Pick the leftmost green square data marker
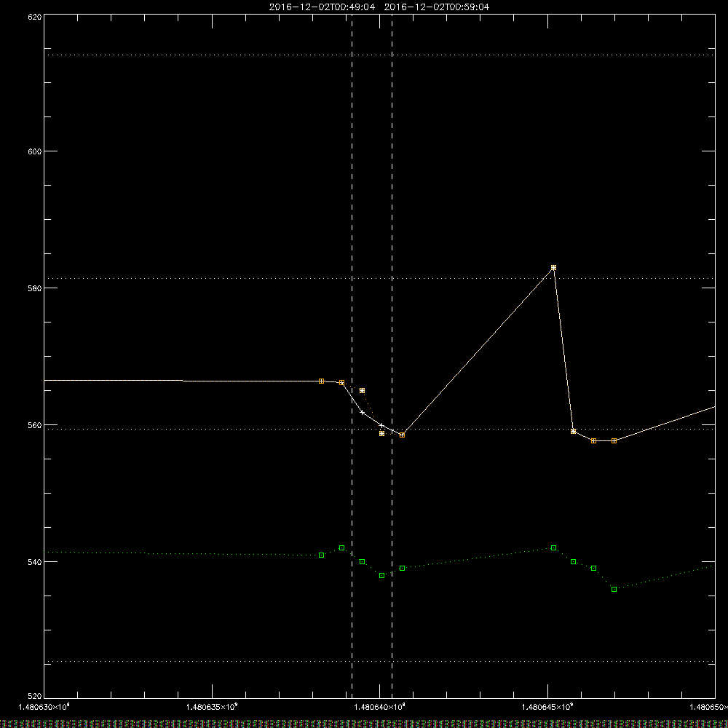This screenshot has width=728, height=728. coord(321,555)
